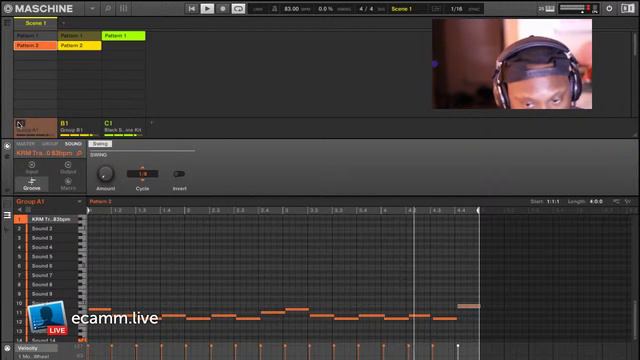Image resolution: width=640 pixels, height=360 pixels.
Task: Click the keyboard controller icon
Action: coord(549,9)
